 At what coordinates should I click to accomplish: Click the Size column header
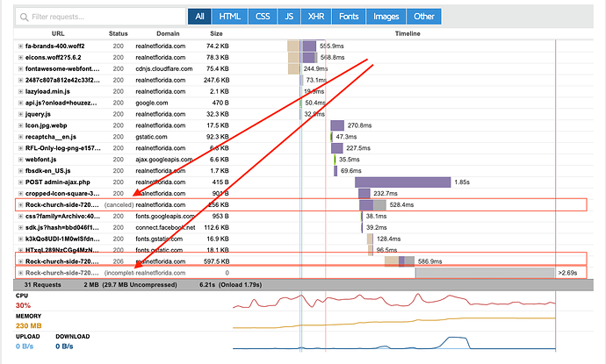click(x=216, y=33)
